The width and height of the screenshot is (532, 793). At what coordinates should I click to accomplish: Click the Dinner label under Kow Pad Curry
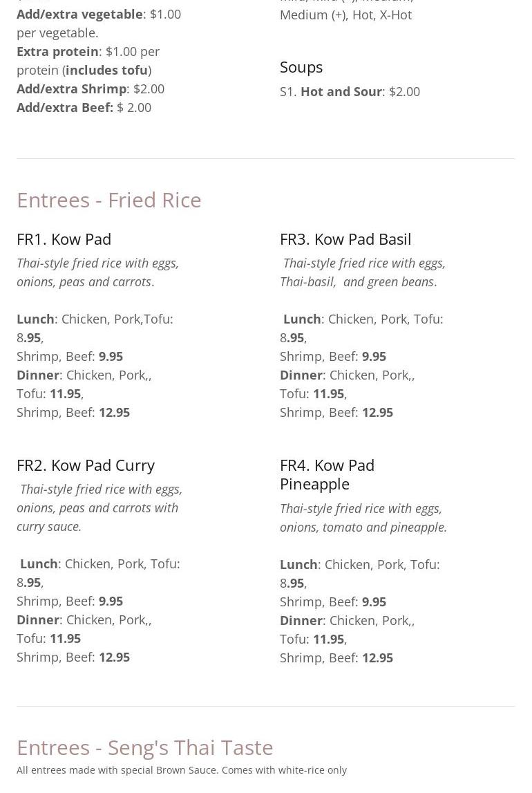(x=38, y=619)
